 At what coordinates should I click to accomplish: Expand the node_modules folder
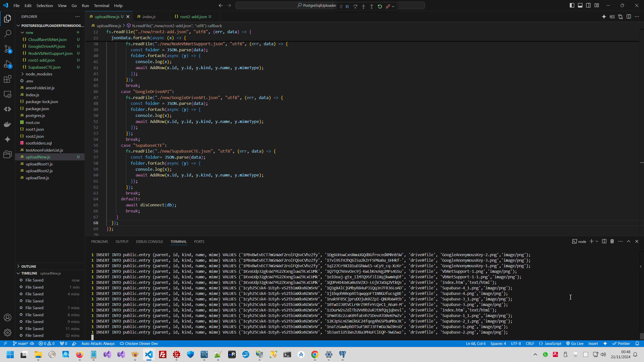coord(39,74)
